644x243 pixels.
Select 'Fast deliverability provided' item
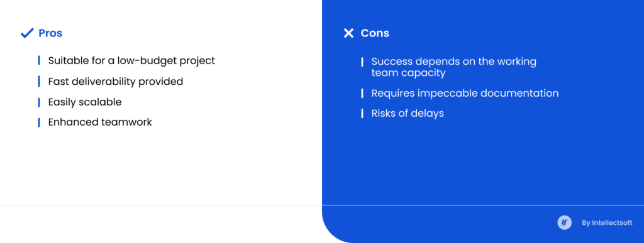[116, 82]
